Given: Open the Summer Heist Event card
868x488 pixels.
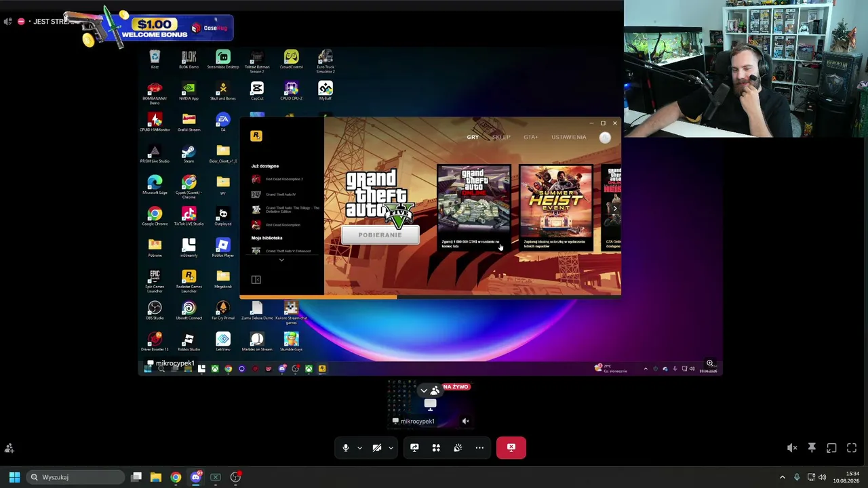Looking at the screenshot, I should (x=556, y=207).
